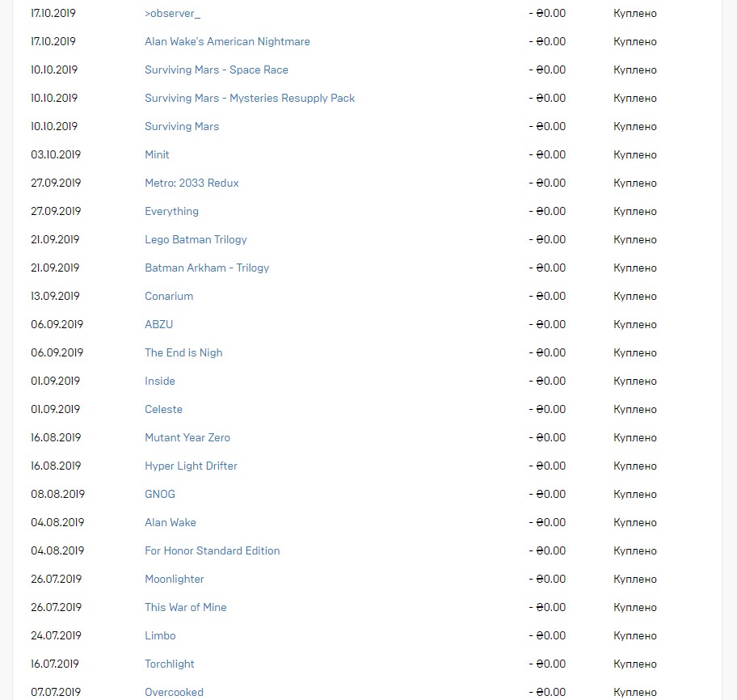Open Surviving Mars - Mysteries Resupply Pack
The image size is (737, 700).
click(x=250, y=99)
